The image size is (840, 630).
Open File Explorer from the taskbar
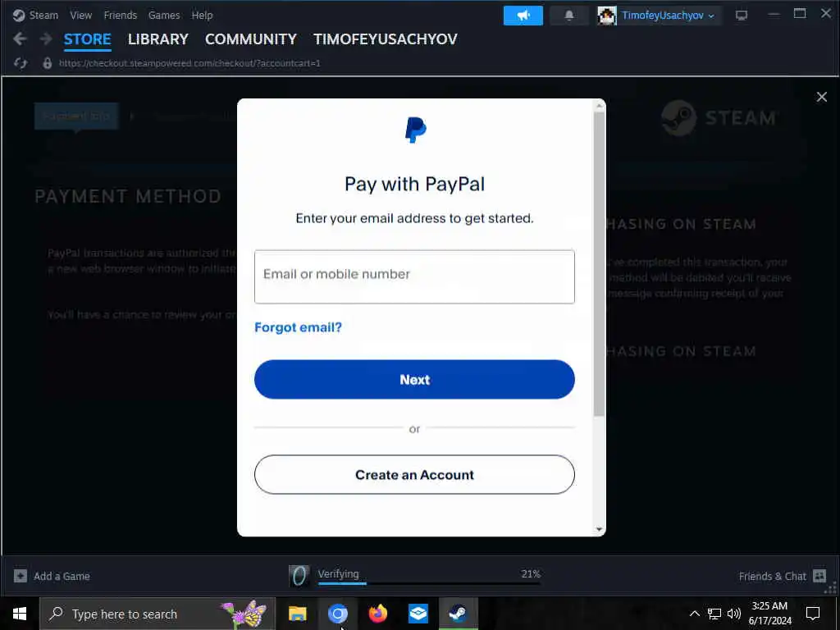[297, 614]
